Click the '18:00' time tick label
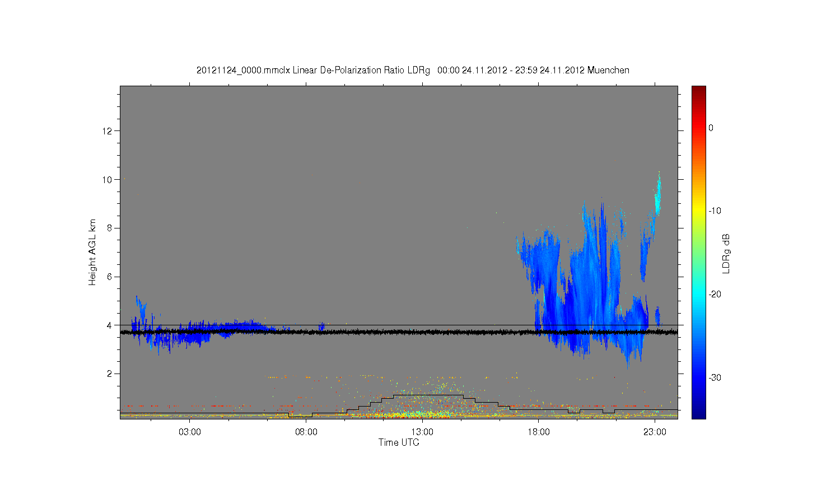This screenshot has height=504, width=840. [x=539, y=432]
